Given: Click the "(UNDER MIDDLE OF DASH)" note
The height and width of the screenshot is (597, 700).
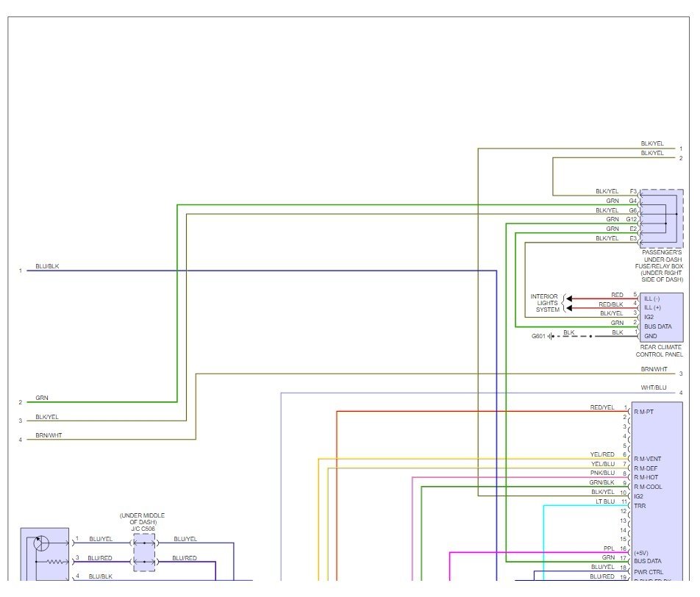Looking at the screenshot, I should pyautogui.click(x=143, y=518).
